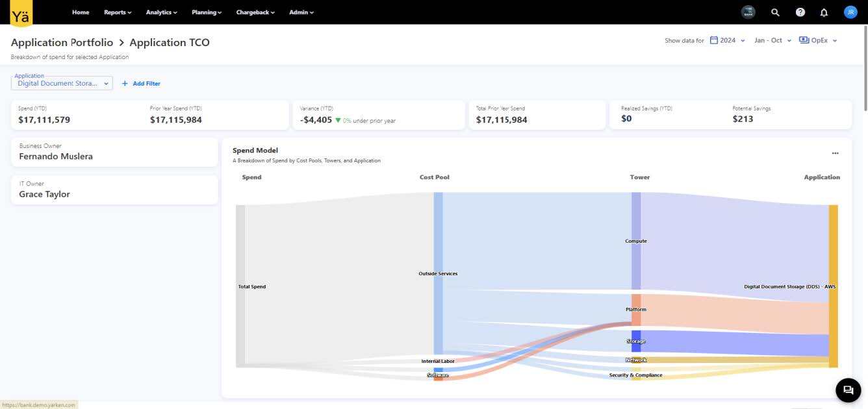Open the help menu
868x409 pixels.
point(800,12)
